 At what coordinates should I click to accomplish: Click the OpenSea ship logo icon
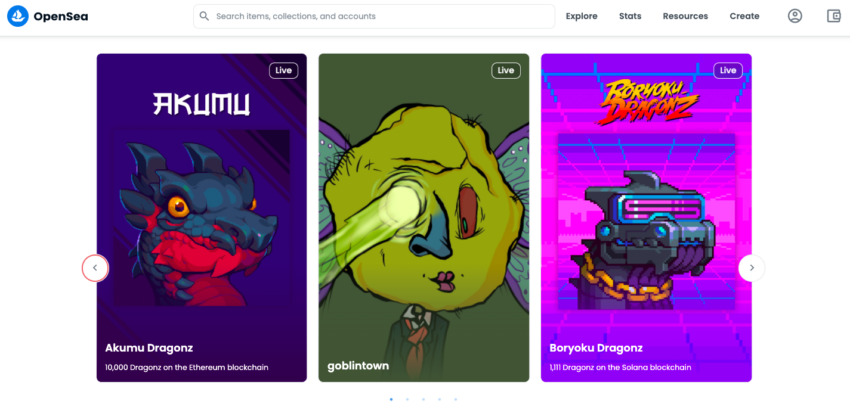(x=18, y=16)
